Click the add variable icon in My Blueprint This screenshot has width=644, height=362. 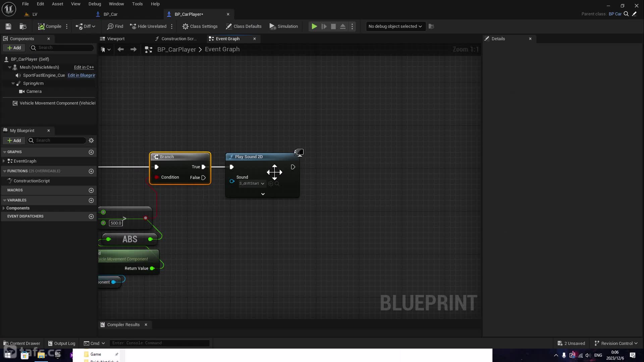tap(91, 200)
